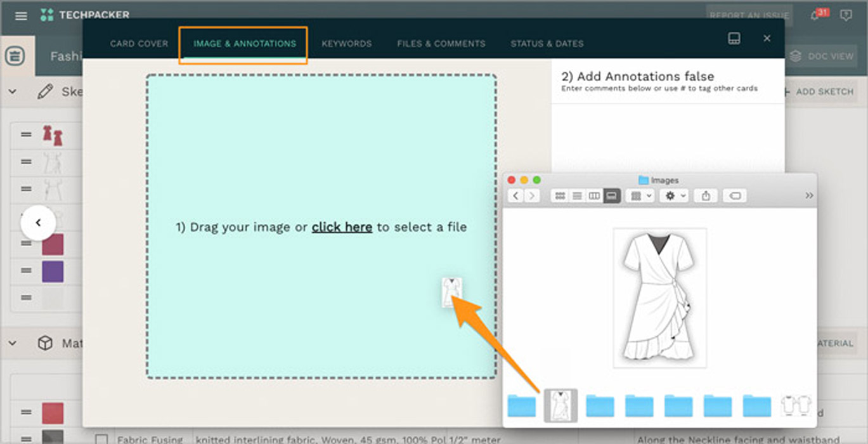868x444 pixels.
Task: Click drag handle of purple swatch row
Action: [x=26, y=271]
